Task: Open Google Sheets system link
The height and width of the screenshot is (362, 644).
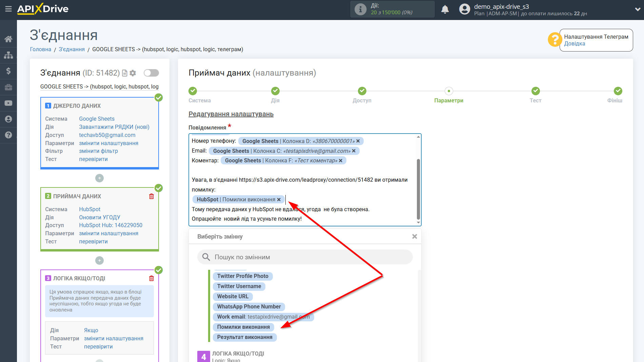Action: coord(97,119)
